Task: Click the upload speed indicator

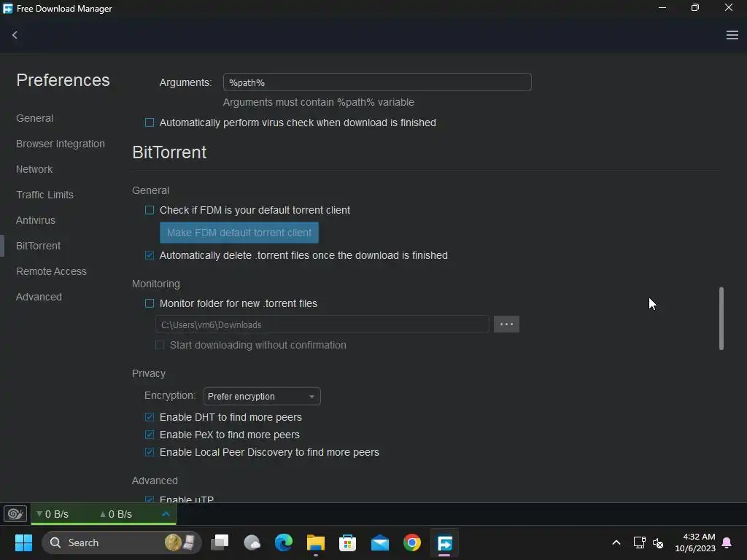Action: (116, 514)
